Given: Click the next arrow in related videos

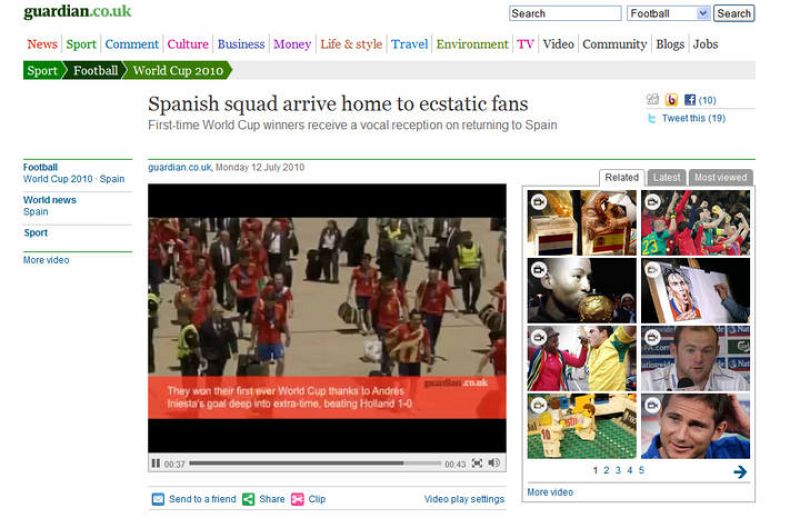Looking at the screenshot, I should tap(740, 471).
